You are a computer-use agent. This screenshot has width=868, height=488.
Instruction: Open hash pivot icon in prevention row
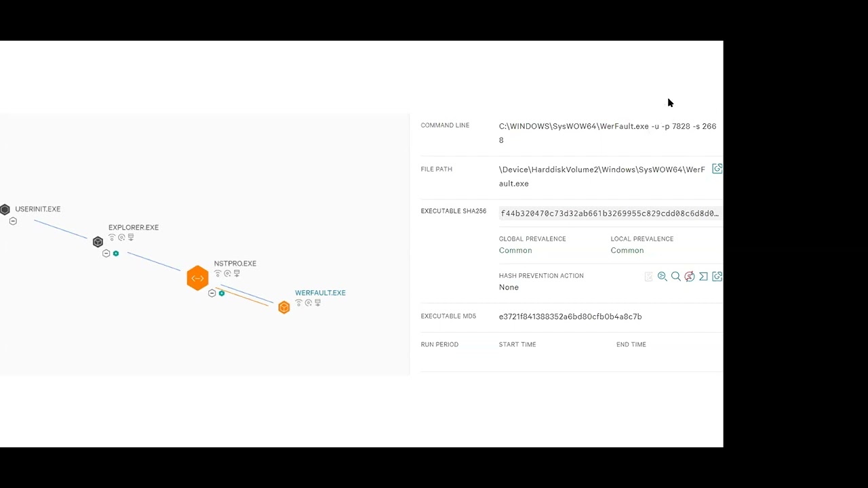717,277
